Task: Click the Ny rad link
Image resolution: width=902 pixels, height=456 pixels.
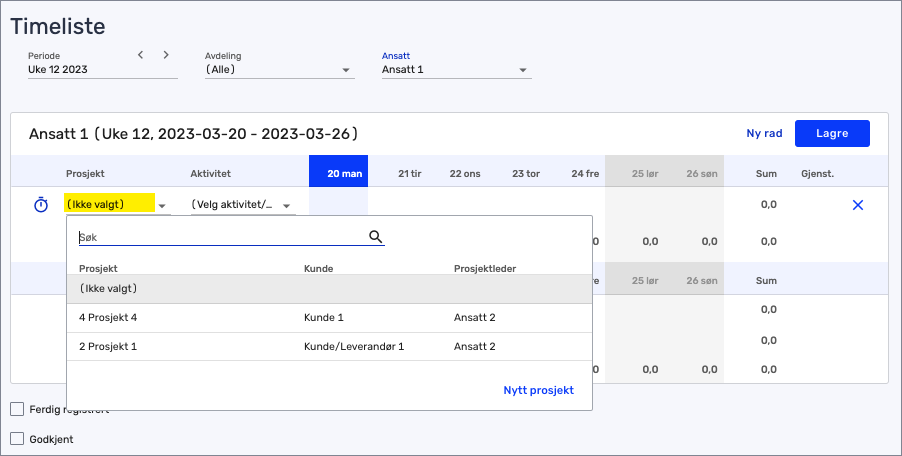Action: click(x=764, y=133)
